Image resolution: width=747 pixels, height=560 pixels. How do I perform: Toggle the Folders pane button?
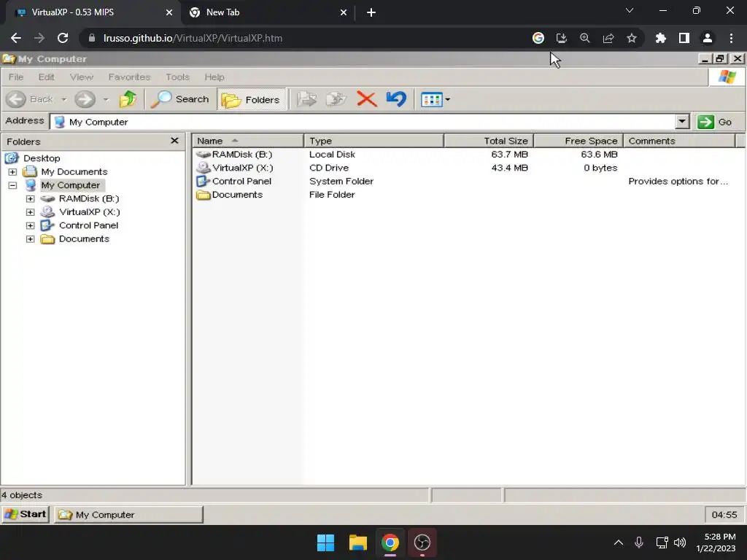[251, 99]
